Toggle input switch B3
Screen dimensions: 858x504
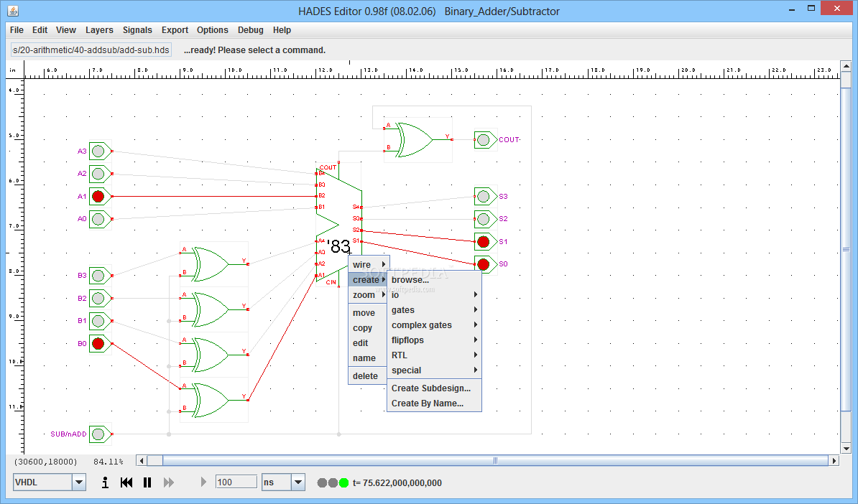point(98,276)
